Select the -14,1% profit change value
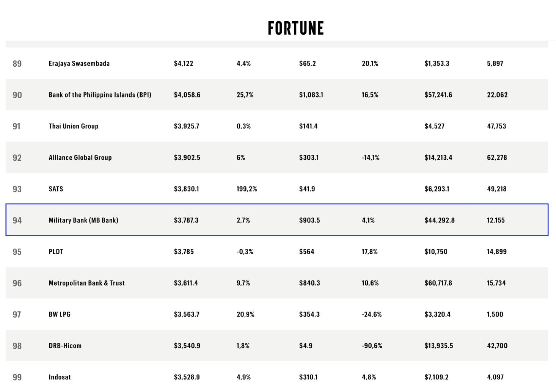The width and height of the screenshot is (556, 392). coord(371,158)
